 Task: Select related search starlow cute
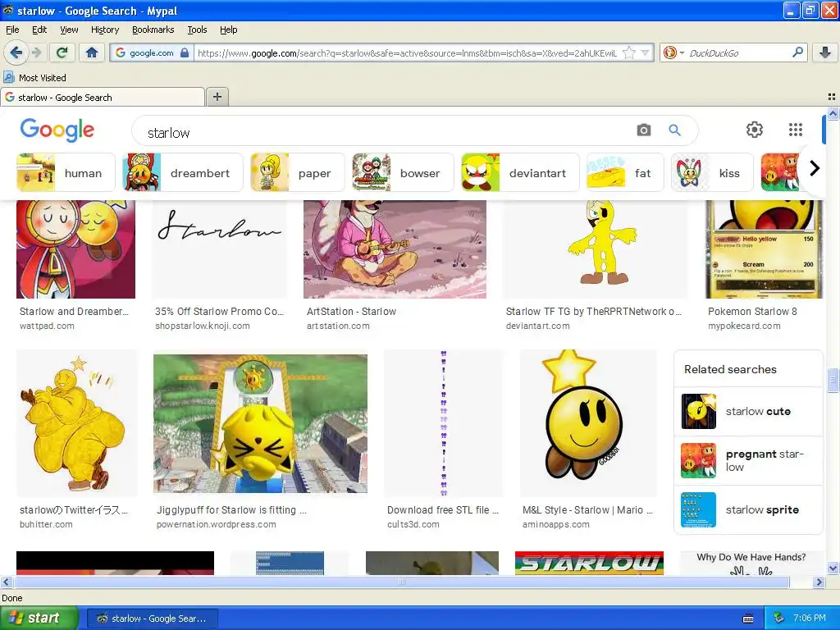748,412
